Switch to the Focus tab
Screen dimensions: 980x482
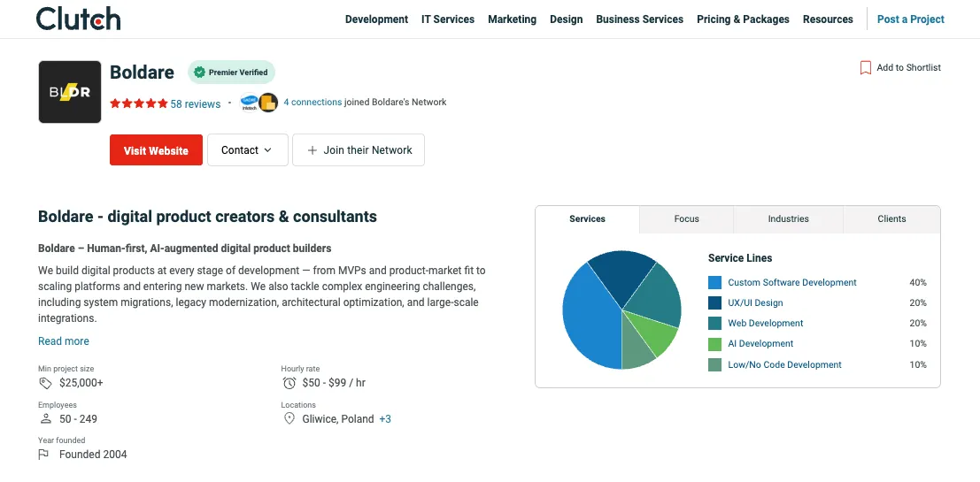686,219
